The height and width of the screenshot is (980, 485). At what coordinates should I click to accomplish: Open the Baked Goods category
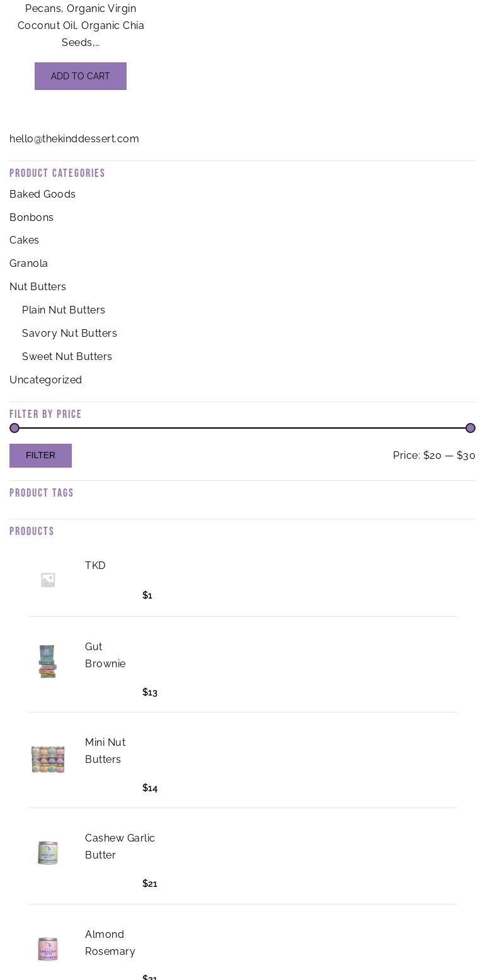pos(42,194)
